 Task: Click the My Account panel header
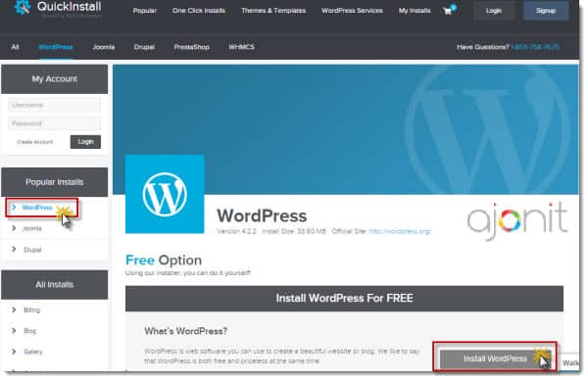54,79
